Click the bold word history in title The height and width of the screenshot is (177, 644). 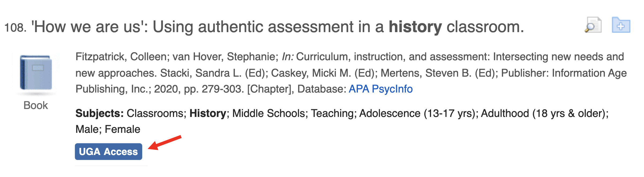[415, 27]
